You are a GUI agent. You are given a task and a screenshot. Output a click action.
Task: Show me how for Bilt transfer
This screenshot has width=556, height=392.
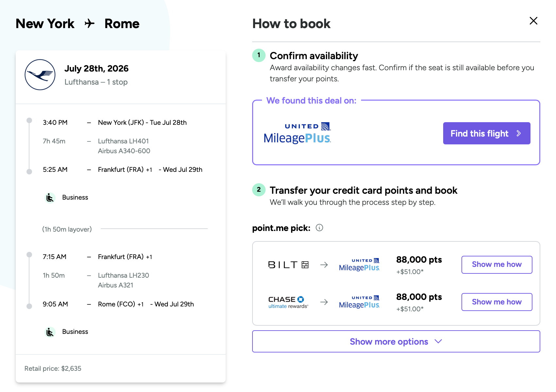[496, 265]
